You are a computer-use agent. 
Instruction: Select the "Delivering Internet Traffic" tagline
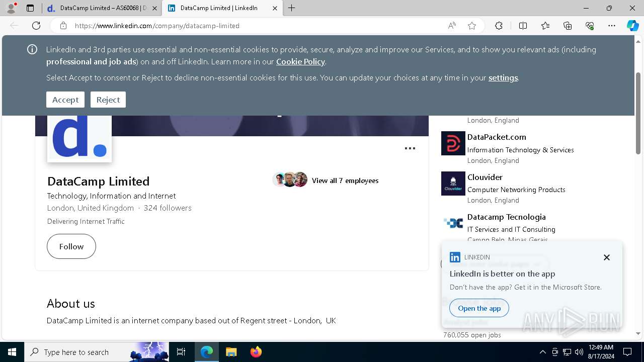86,221
